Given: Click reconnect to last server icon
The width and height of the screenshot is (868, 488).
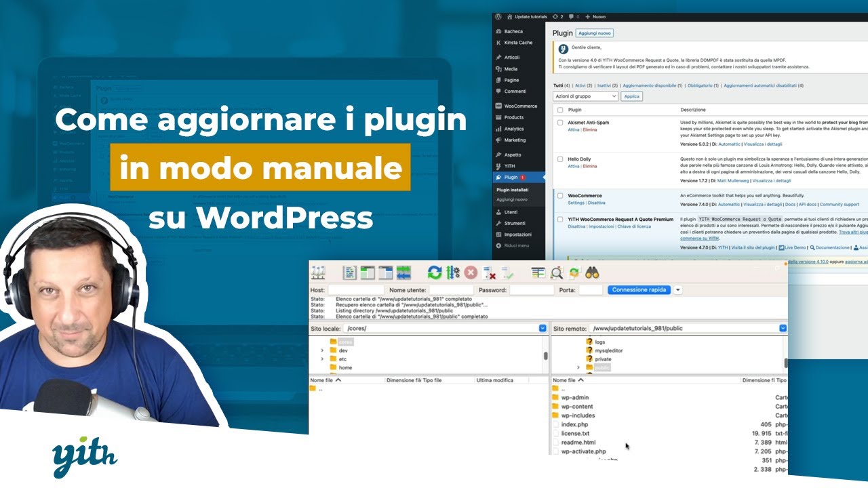Looking at the screenshot, I should (507, 272).
